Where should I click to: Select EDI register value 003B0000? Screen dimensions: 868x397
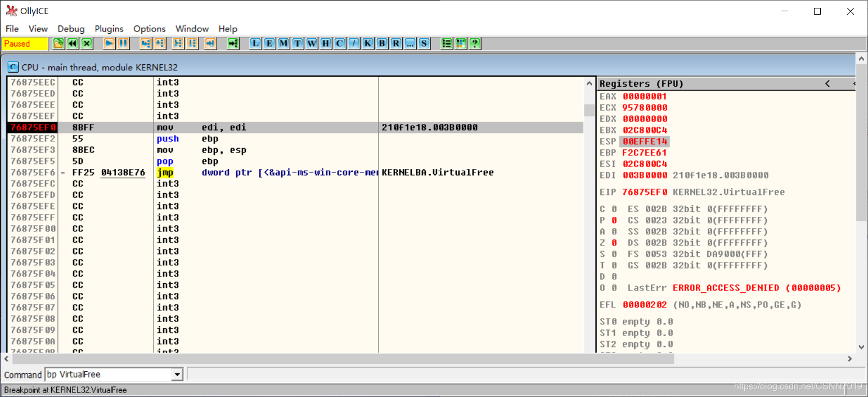coord(645,175)
